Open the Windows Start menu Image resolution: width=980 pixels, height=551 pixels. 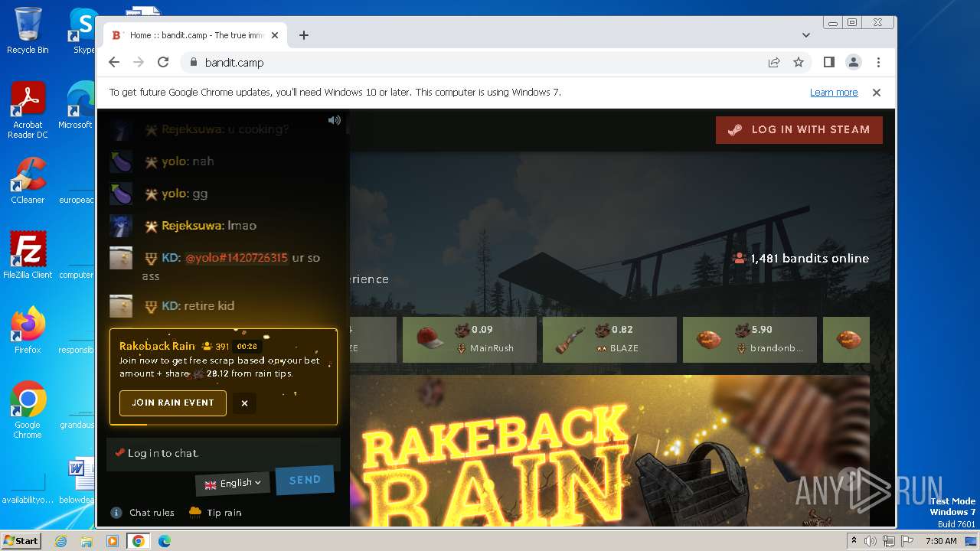21,541
